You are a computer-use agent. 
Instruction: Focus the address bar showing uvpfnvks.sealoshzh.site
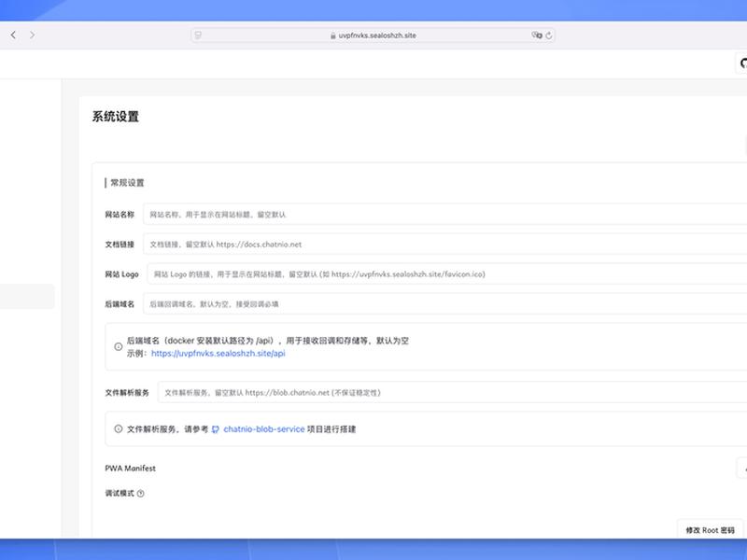[373, 35]
